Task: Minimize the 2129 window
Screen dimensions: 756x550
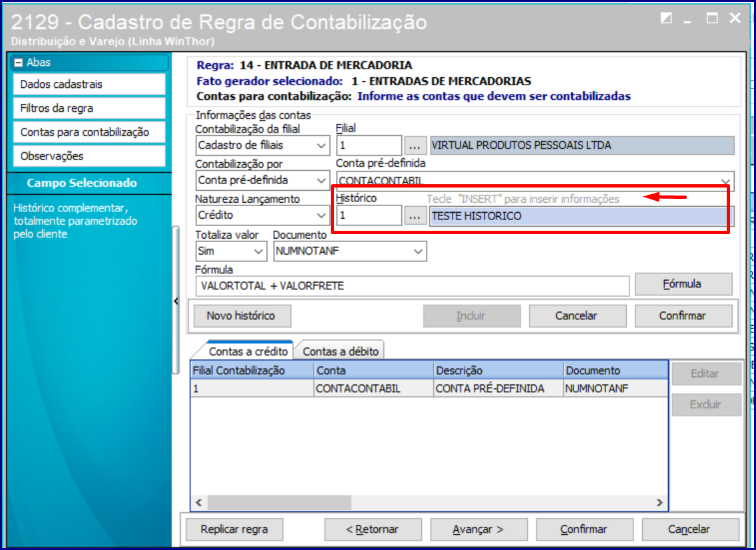Action: [x=687, y=21]
